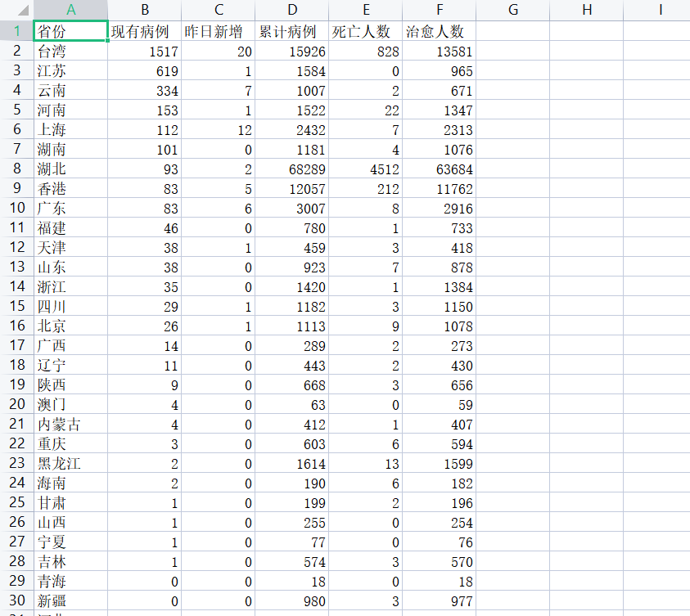Select the 北京 cell
Screen dimensions: 690x616
point(71,326)
